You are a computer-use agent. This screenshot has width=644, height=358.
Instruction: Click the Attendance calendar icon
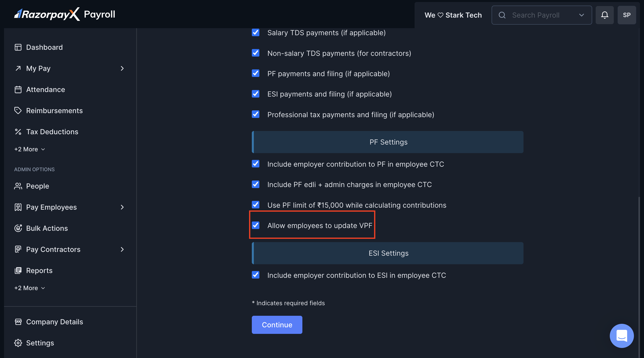click(18, 89)
